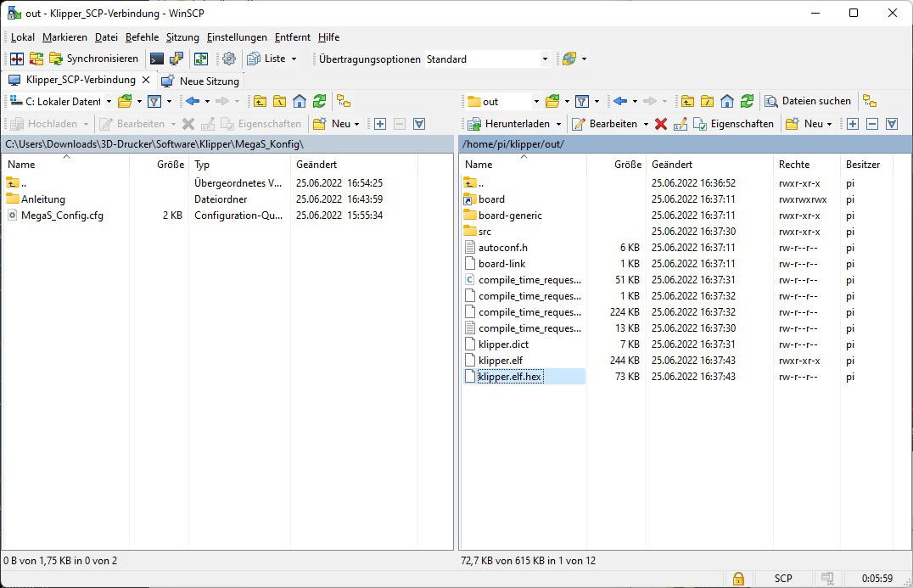
Task: Refresh the local panel
Action: pyautogui.click(x=319, y=101)
